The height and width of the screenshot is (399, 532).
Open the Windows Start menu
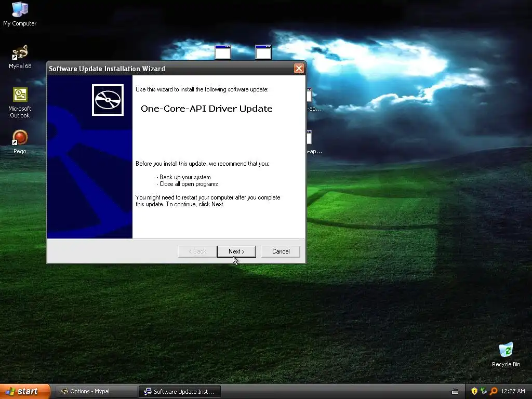(x=24, y=392)
